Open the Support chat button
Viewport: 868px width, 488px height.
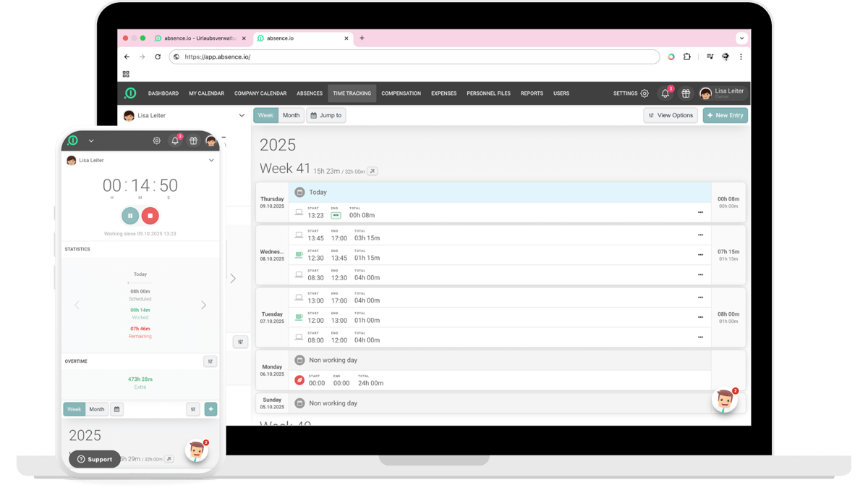[x=94, y=458]
